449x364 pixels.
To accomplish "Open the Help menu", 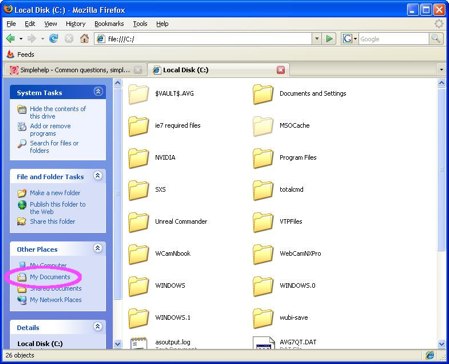I will coord(162,24).
